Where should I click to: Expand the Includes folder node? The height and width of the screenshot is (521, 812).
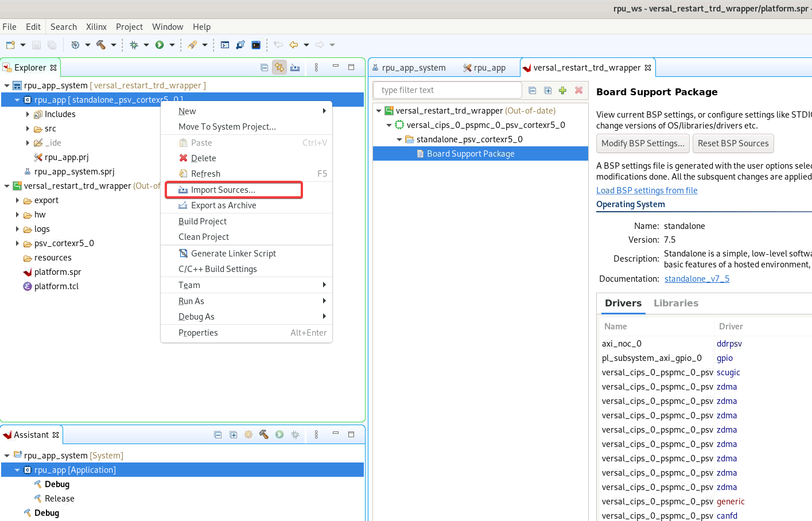(28, 114)
